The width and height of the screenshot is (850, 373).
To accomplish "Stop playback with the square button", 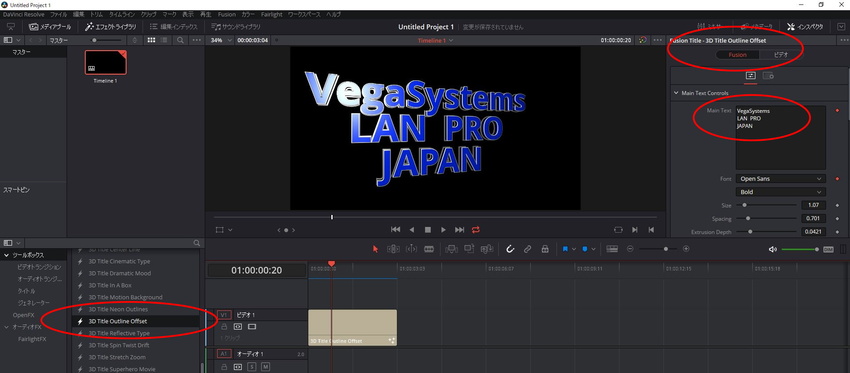I will (x=428, y=230).
